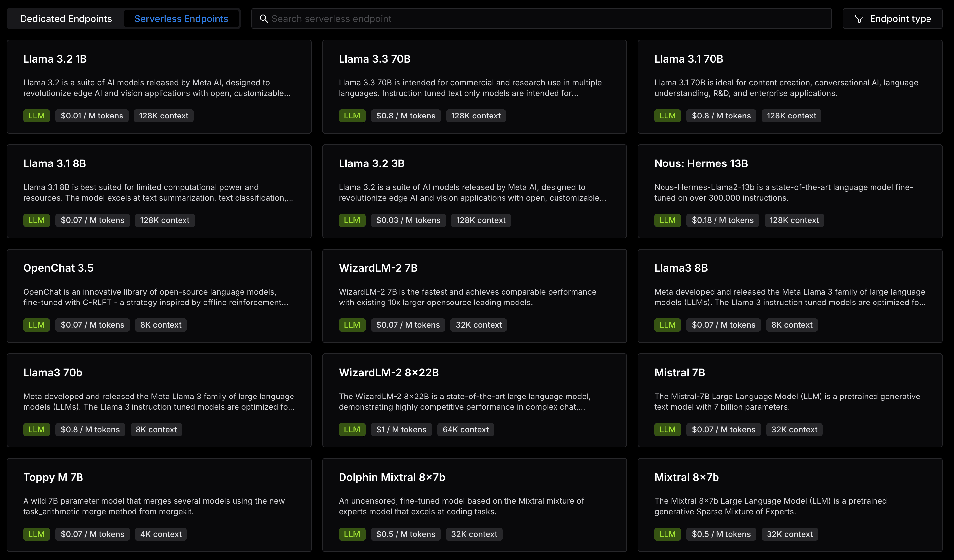The height and width of the screenshot is (560, 954).
Task: Switch to Dedicated Endpoints tab
Action: pos(66,19)
